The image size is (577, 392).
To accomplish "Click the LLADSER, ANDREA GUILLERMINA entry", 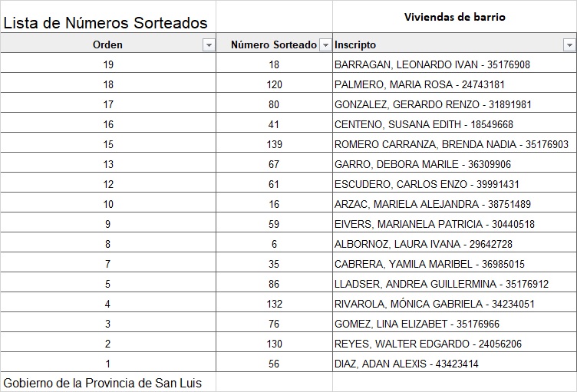I will [441, 284].
